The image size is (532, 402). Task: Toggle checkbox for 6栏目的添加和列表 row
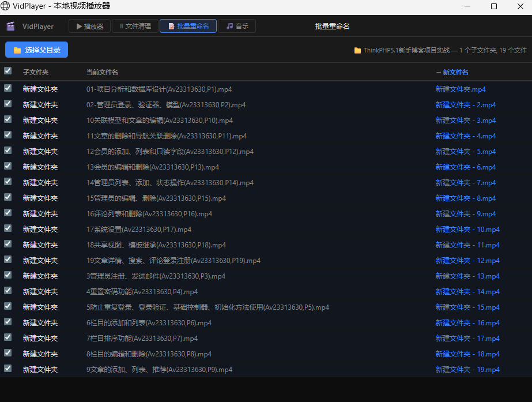coord(8,321)
